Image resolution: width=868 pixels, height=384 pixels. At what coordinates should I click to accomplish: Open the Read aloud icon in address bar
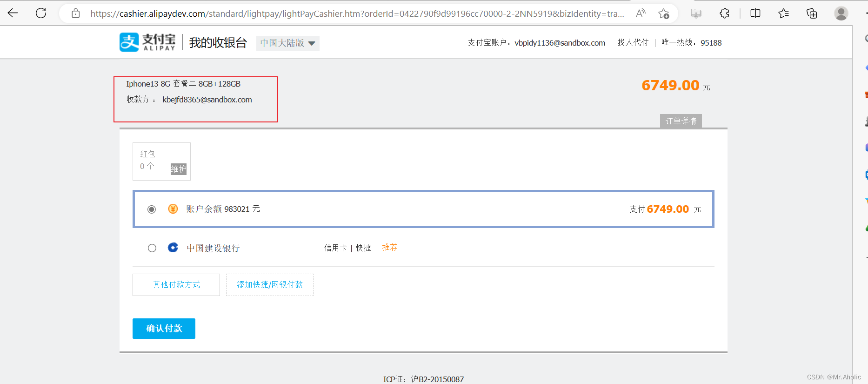pyautogui.click(x=641, y=13)
